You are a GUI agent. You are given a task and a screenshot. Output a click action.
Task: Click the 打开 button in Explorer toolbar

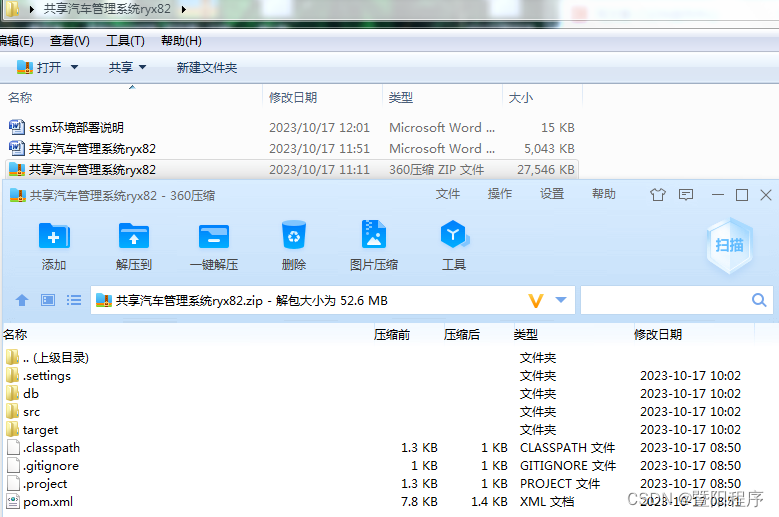[x=39, y=67]
